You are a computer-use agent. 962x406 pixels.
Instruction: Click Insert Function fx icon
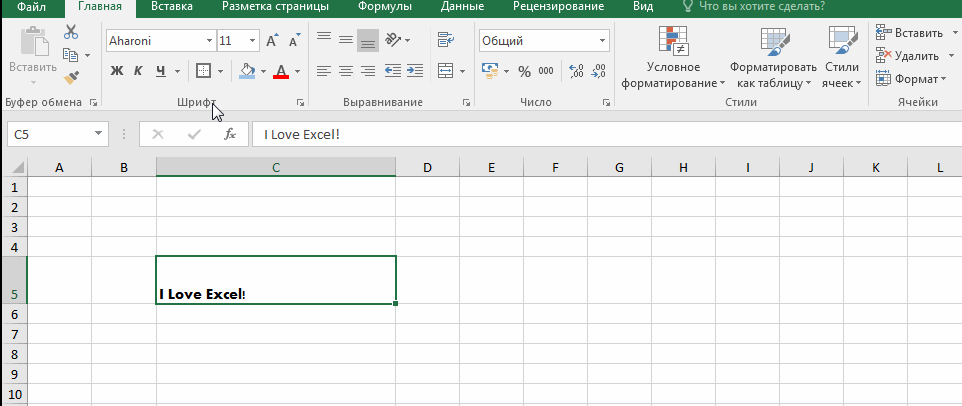(230, 134)
